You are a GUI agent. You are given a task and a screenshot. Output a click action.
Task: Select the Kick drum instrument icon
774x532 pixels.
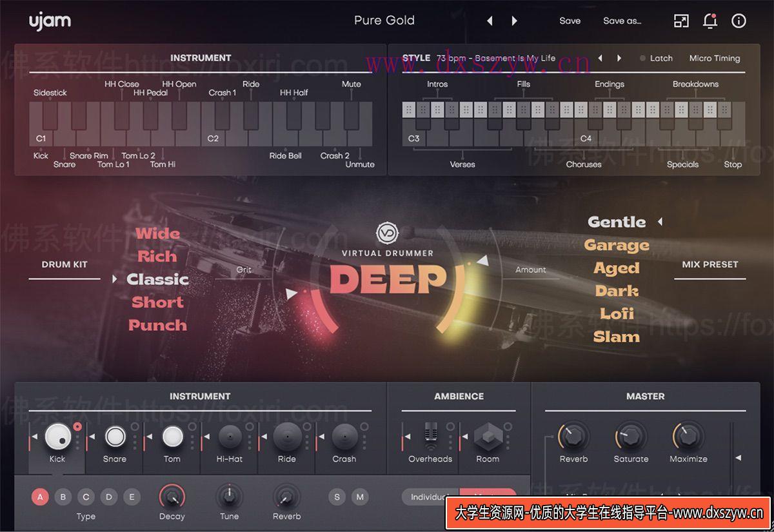[57, 437]
